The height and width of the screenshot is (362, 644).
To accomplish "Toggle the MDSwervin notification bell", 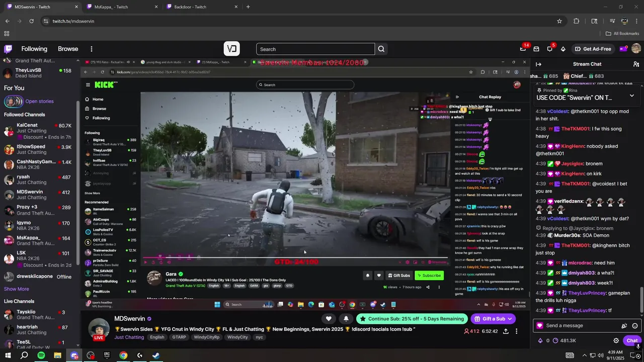I will click(346, 319).
